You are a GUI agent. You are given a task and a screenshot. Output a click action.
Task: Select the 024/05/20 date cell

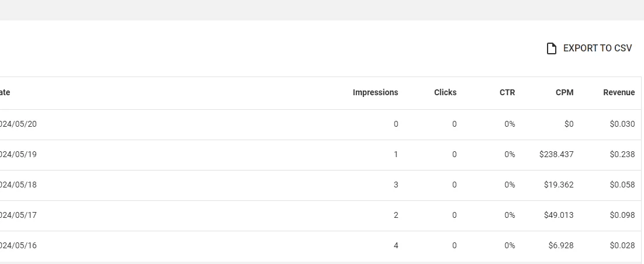pos(18,124)
